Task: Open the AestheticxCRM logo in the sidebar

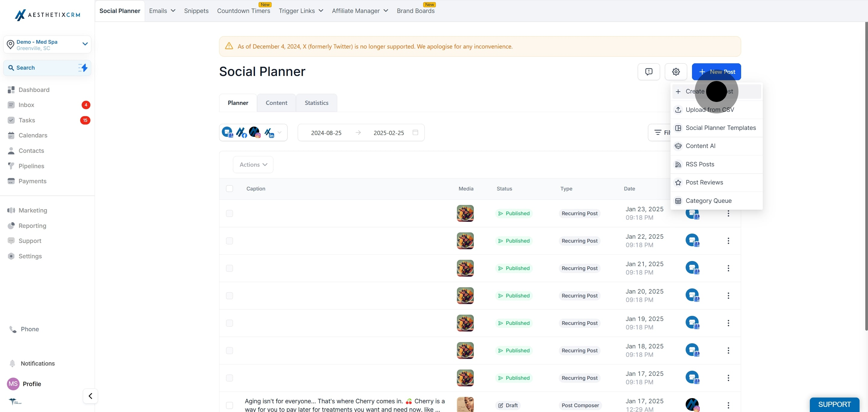Action: [47, 15]
